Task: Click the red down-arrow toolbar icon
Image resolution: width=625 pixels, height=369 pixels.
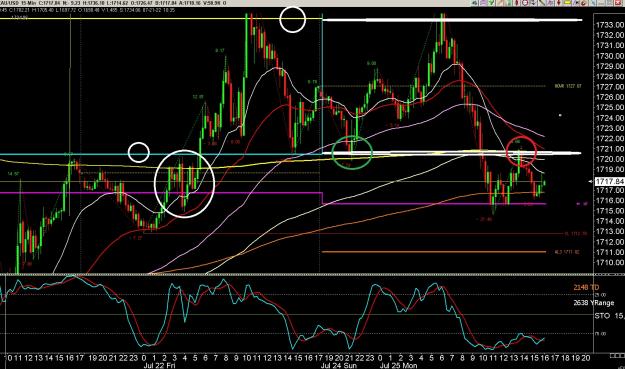Action: click(x=558, y=3)
